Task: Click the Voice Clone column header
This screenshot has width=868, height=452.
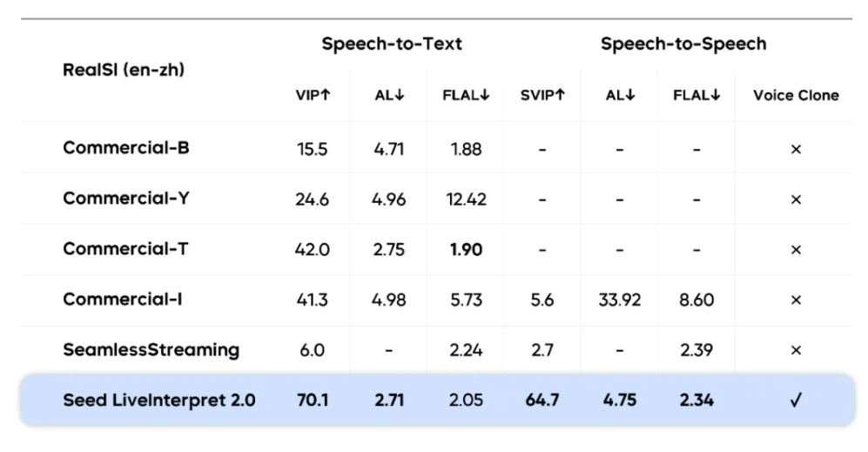Action: [x=796, y=96]
